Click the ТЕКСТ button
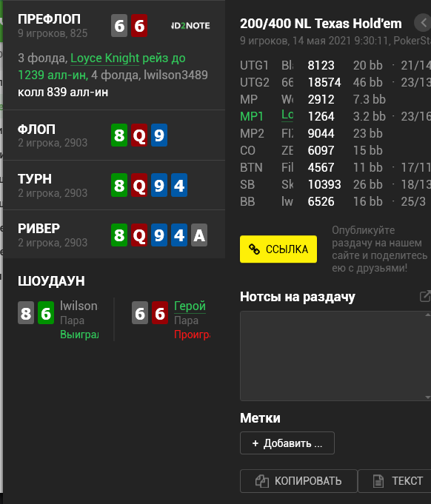 pos(395,481)
